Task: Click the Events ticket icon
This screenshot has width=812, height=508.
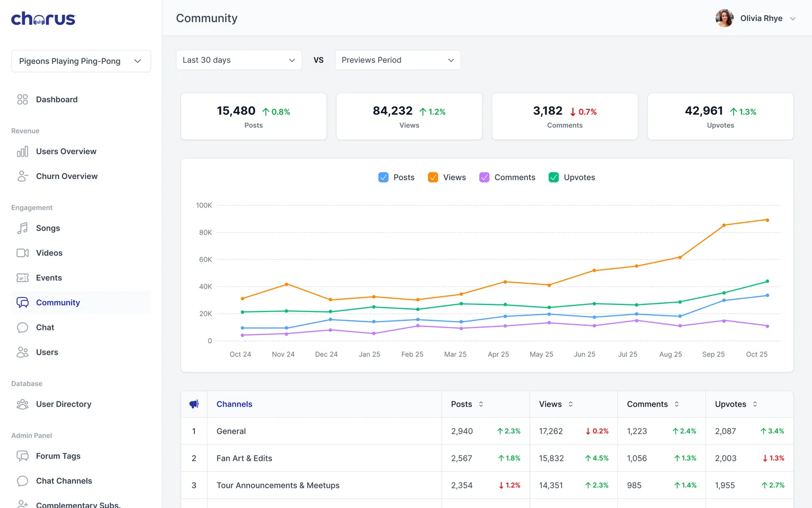Action: (x=22, y=278)
